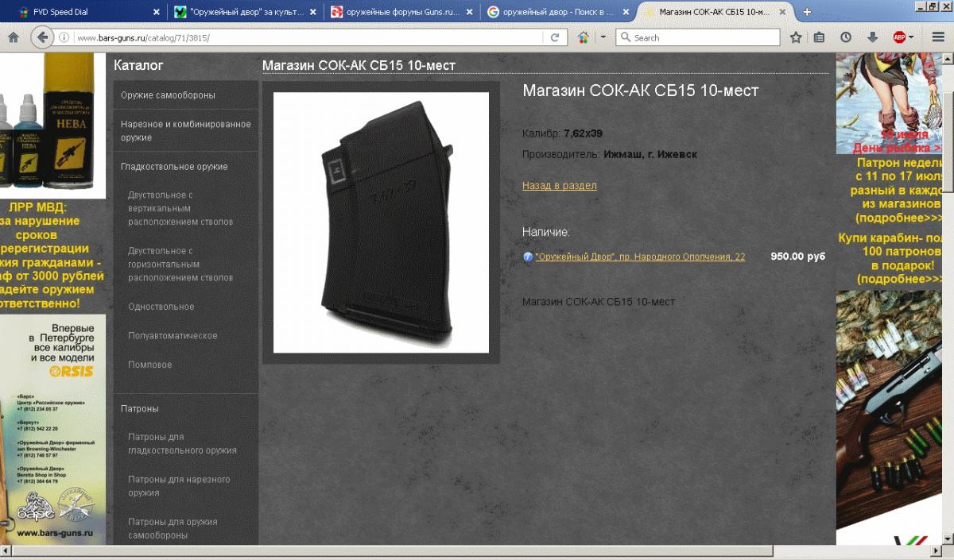Go back with the back arrow button
Viewport: 954px width, 560px height.
click(x=42, y=37)
